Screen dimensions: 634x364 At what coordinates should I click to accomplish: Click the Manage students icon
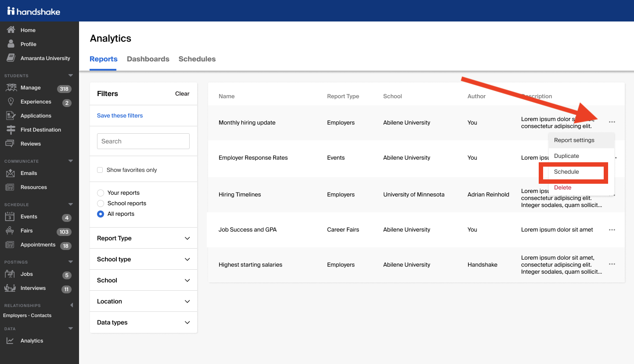pyautogui.click(x=11, y=88)
